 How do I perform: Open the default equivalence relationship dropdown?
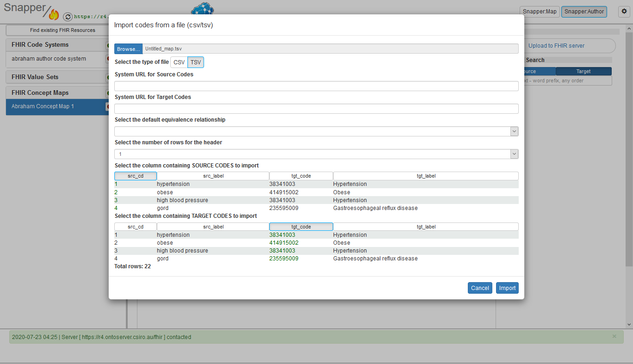[316, 131]
